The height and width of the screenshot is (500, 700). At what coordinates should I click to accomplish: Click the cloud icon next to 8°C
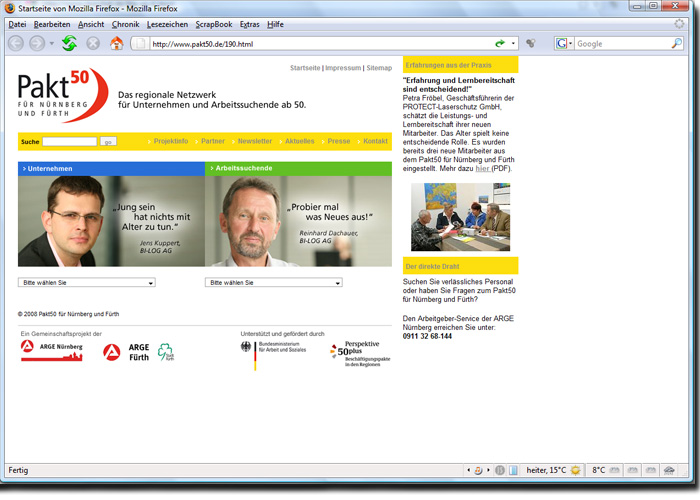tap(615, 470)
